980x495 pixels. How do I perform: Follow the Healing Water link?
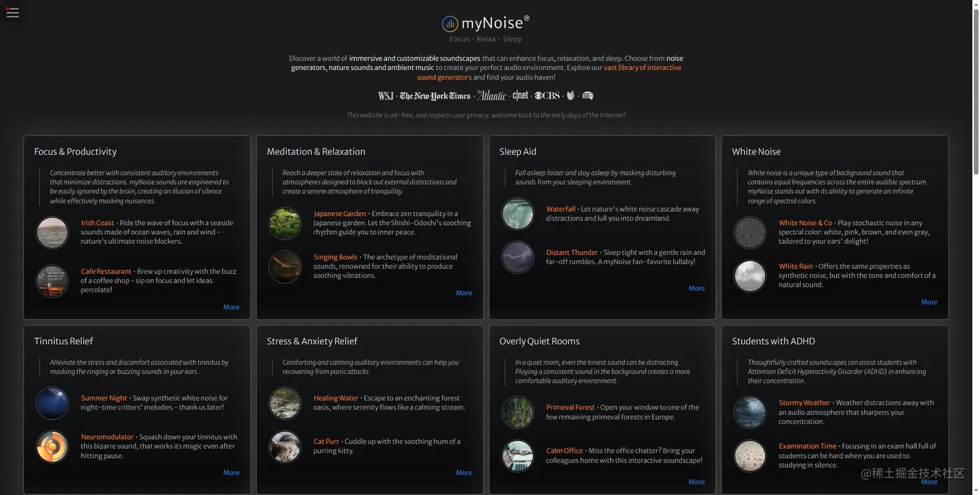click(x=336, y=398)
